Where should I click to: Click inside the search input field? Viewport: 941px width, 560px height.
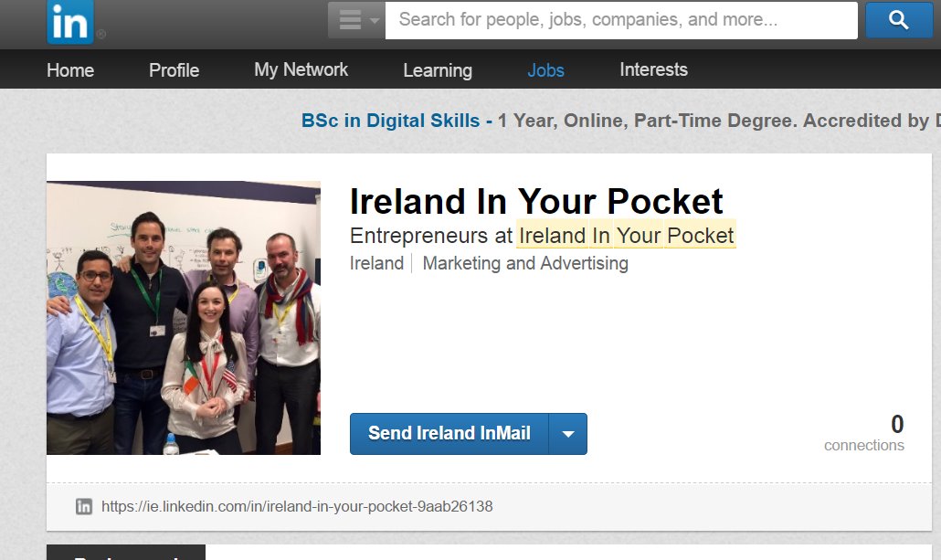(x=621, y=19)
